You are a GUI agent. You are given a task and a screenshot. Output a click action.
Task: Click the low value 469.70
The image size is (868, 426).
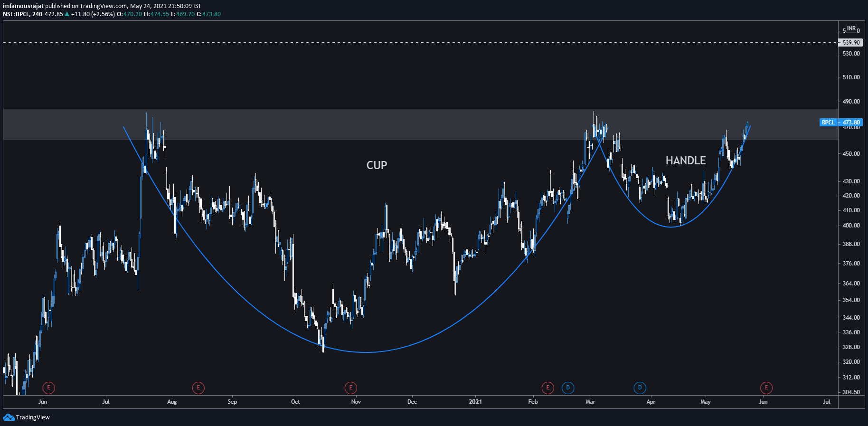click(185, 14)
